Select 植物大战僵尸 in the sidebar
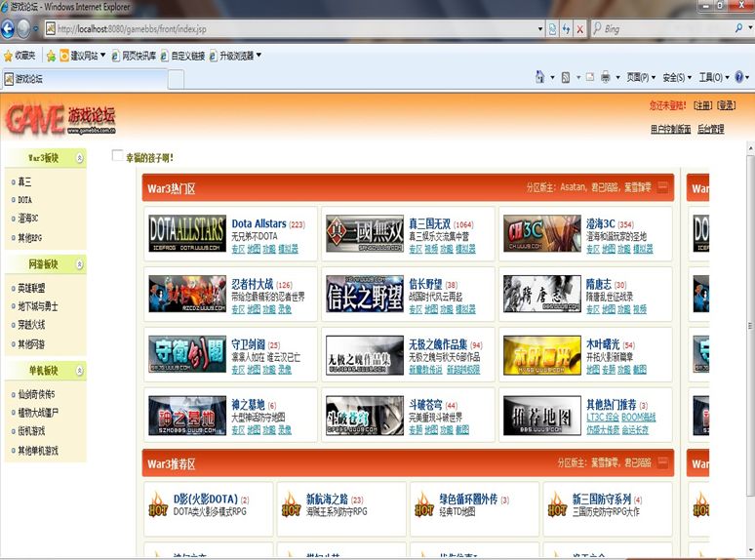The height and width of the screenshot is (560, 755). pyautogui.click(x=38, y=413)
